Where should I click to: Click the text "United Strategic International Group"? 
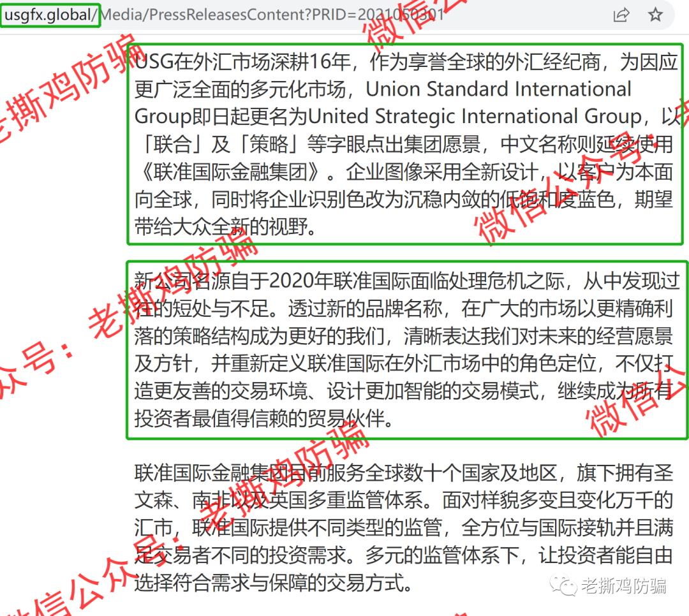[475, 117]
